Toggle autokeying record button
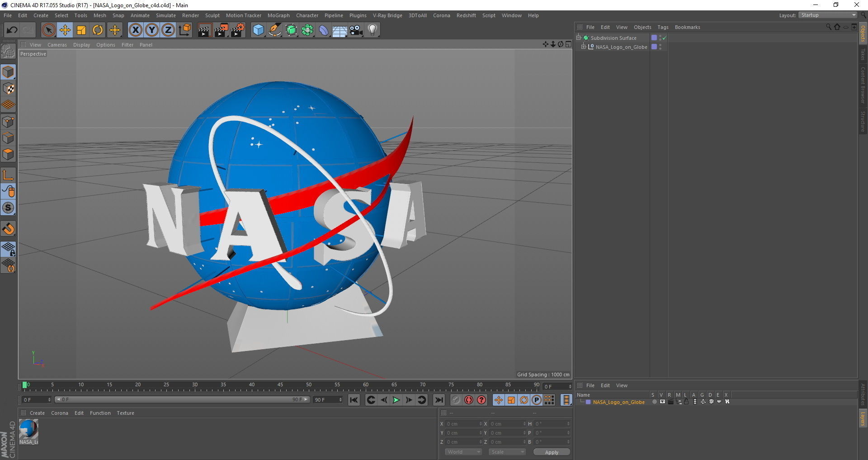Screen dimensions: 868x460 (469, 400)
